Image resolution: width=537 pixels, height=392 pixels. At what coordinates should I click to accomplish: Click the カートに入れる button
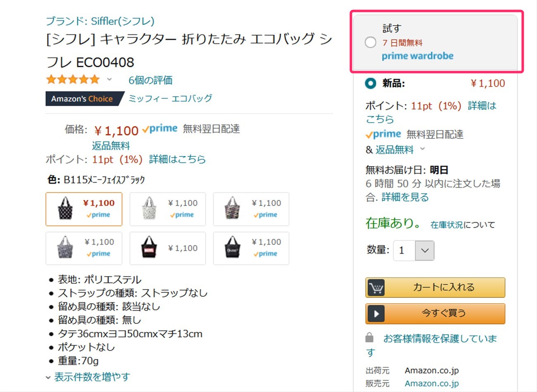(x=435, y=287)
